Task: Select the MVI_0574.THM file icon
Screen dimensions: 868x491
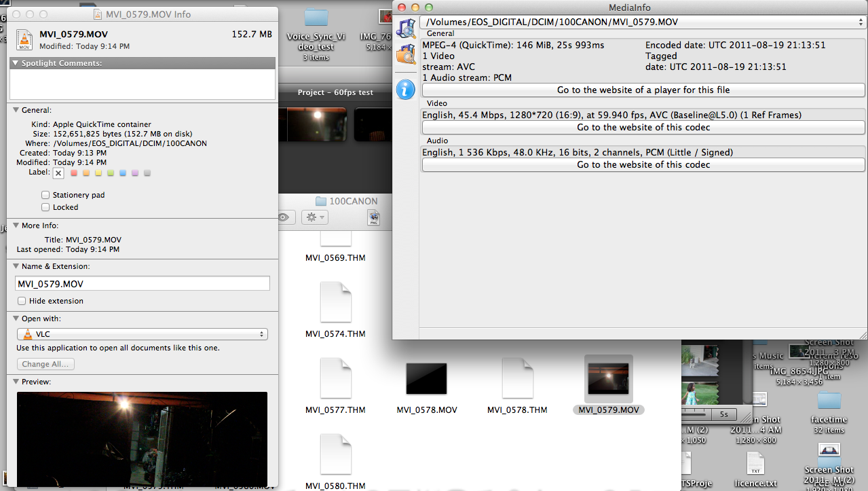Action: pos(336,303)
